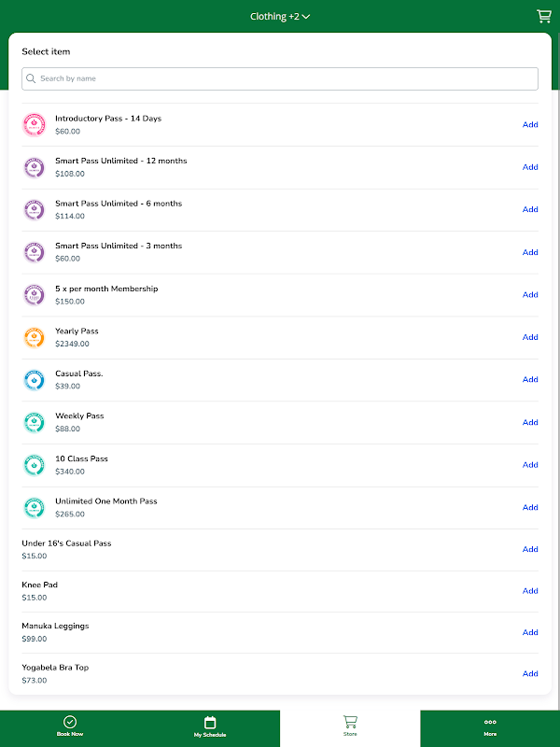Switch to My Schedule tab

click(x=210, y=726)
